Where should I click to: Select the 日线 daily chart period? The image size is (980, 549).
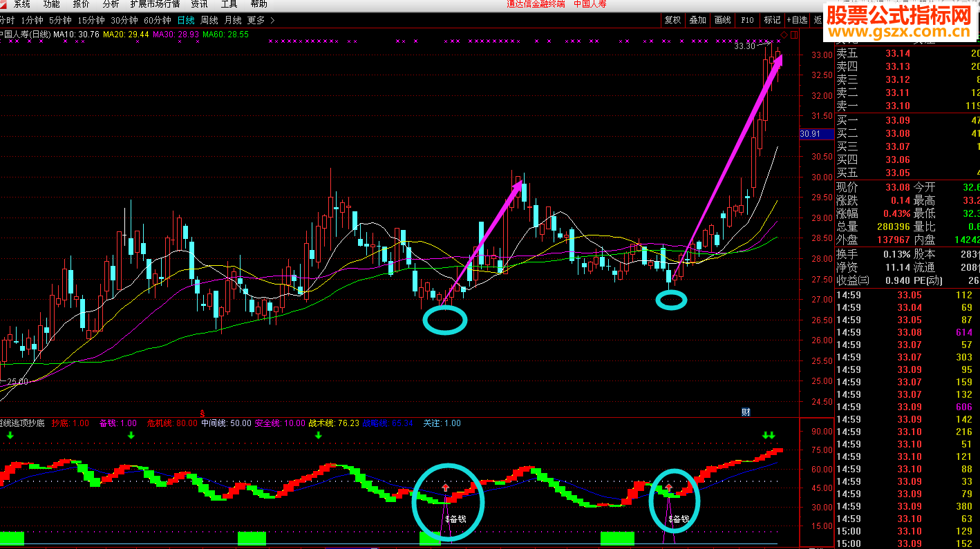click(186, 20)
